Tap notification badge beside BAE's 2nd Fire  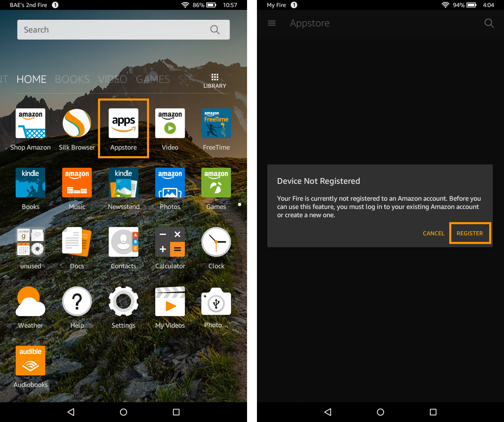pyautogui.click(x=55, y=5)
